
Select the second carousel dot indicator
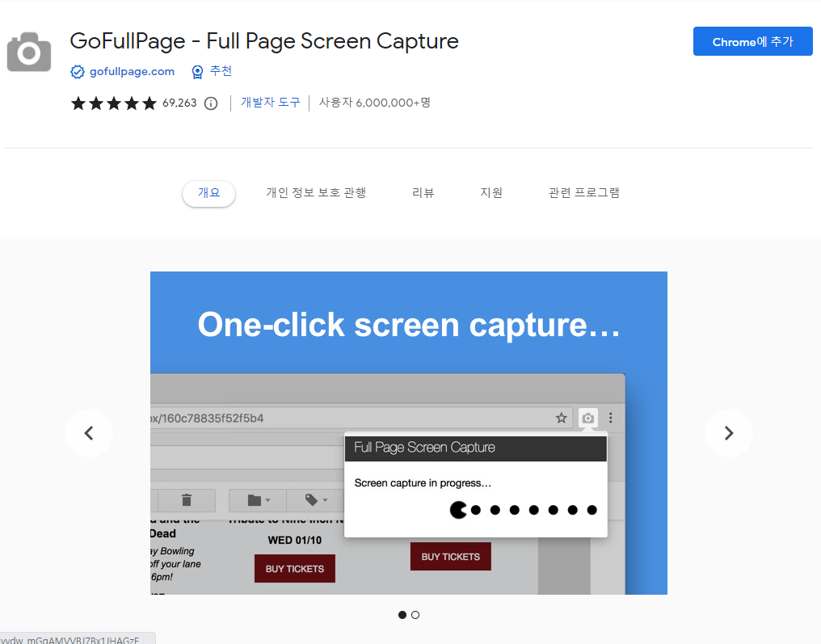point(415,615)
